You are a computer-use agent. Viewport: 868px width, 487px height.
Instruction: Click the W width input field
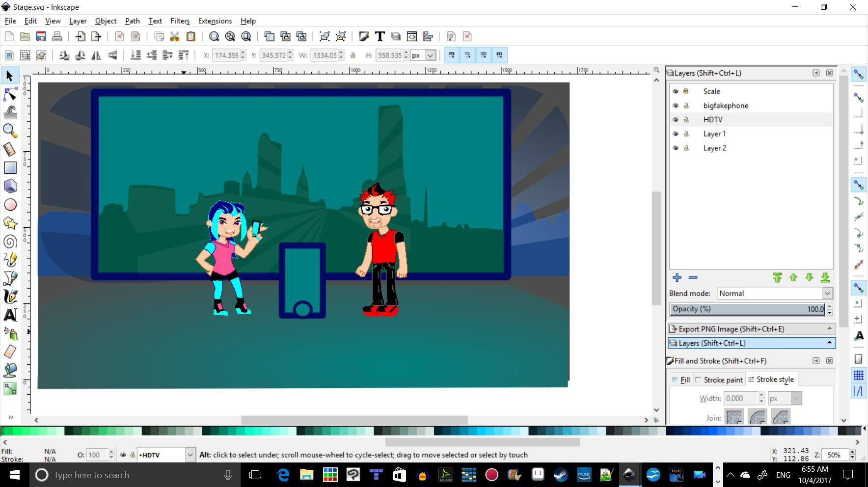325,55
